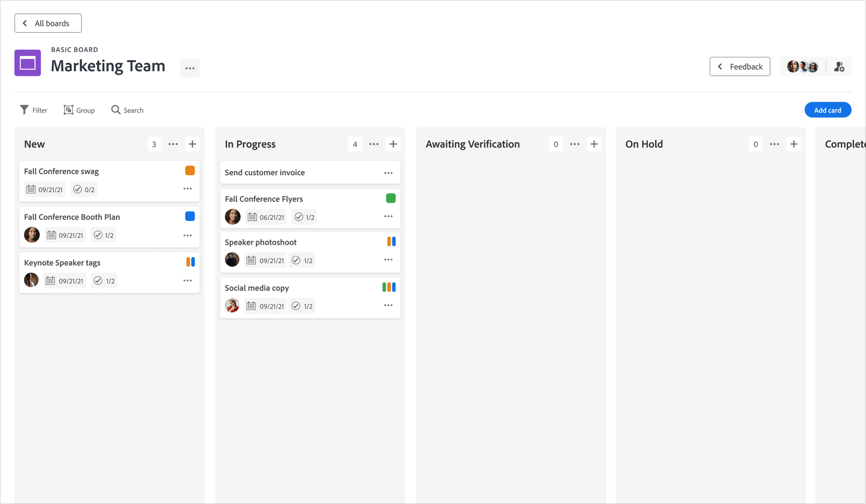Open more options on Fall Conference swag card

pyautogui.click(x=187, y=188)
